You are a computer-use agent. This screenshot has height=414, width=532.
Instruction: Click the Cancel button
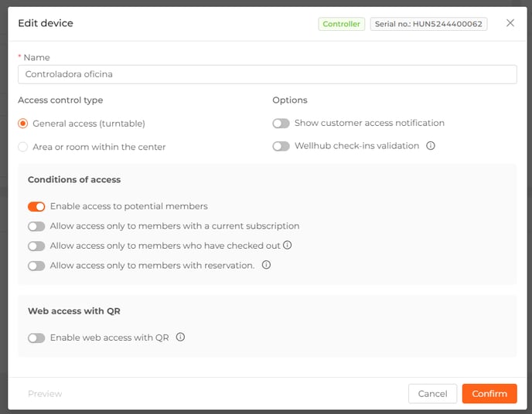click(x=432, y=394)
